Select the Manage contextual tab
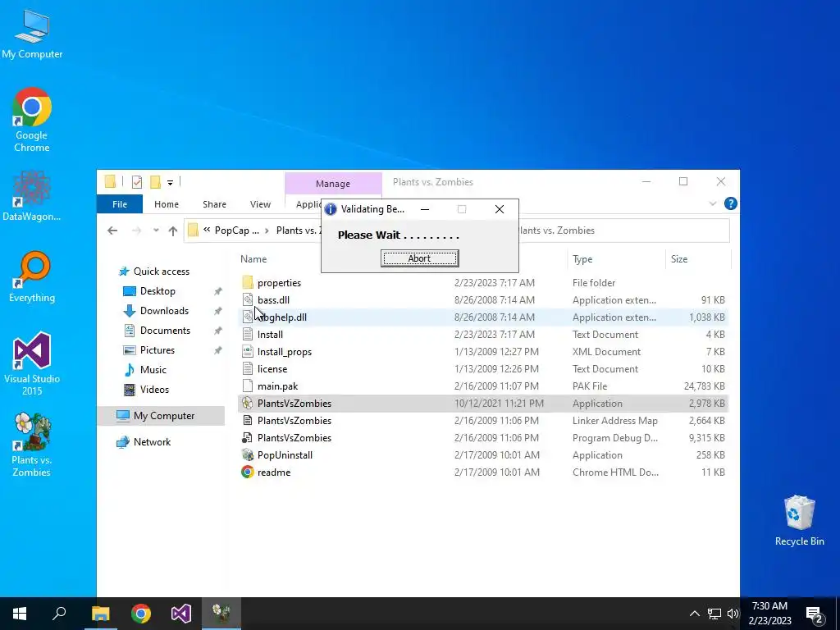Screen dimensions: 840x630 [333, 184]
